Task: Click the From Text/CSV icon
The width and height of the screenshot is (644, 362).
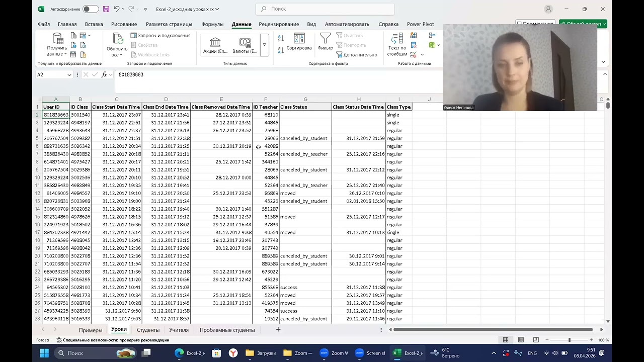Action: tap(73, 36)
